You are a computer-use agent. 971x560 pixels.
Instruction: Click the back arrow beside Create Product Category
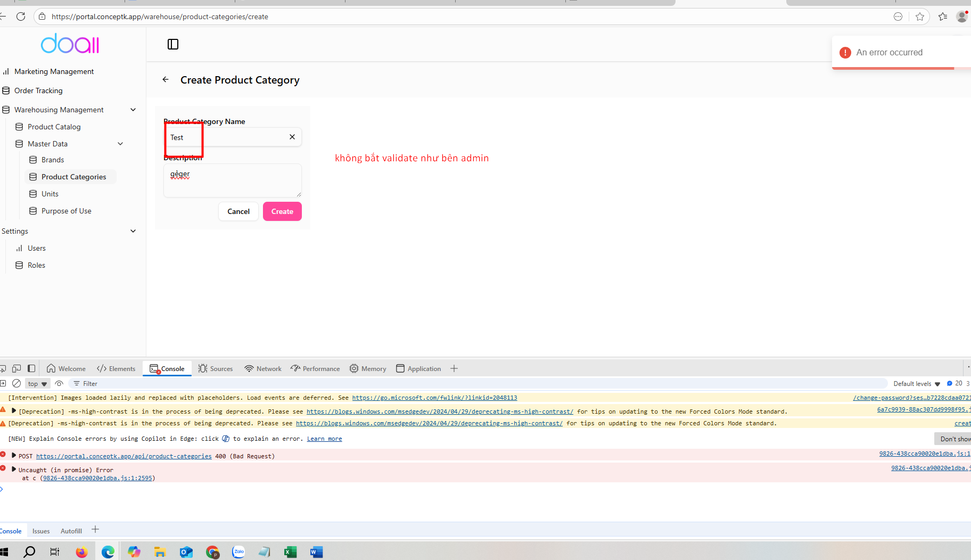[x=166, y=80]
